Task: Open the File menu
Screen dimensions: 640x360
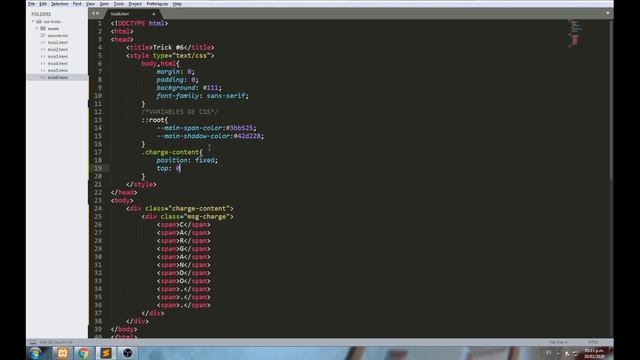Action: coord(31,4)
